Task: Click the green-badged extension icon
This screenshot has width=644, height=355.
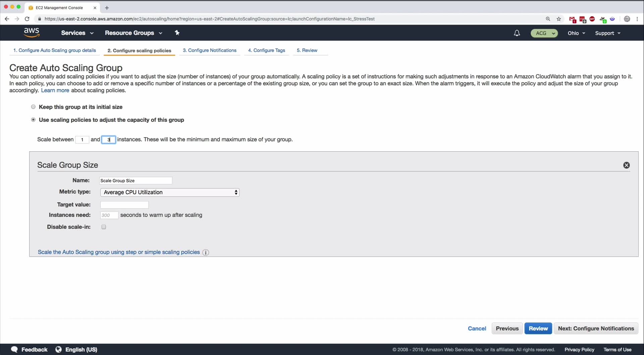Action: [603, 19]
